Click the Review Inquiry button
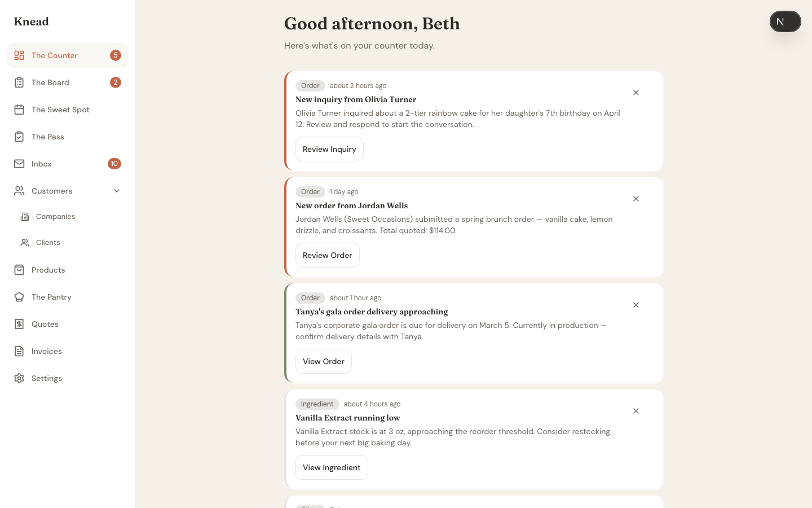The image size is (812, 508). 329,149
